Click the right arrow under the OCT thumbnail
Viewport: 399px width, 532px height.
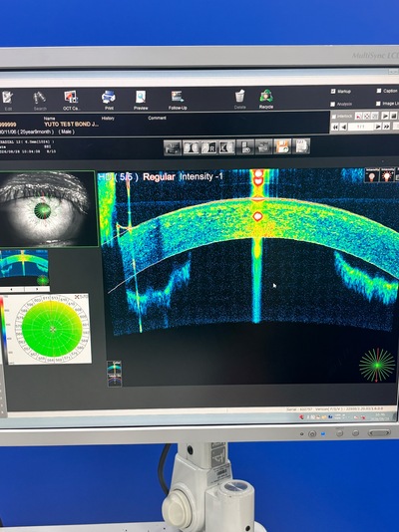point(37,289)
